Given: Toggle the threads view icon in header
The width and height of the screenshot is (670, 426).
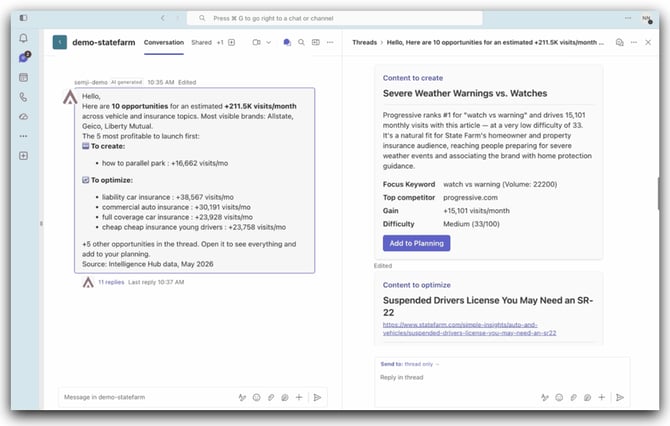Looking at the screenshot, I should [287, 42].
